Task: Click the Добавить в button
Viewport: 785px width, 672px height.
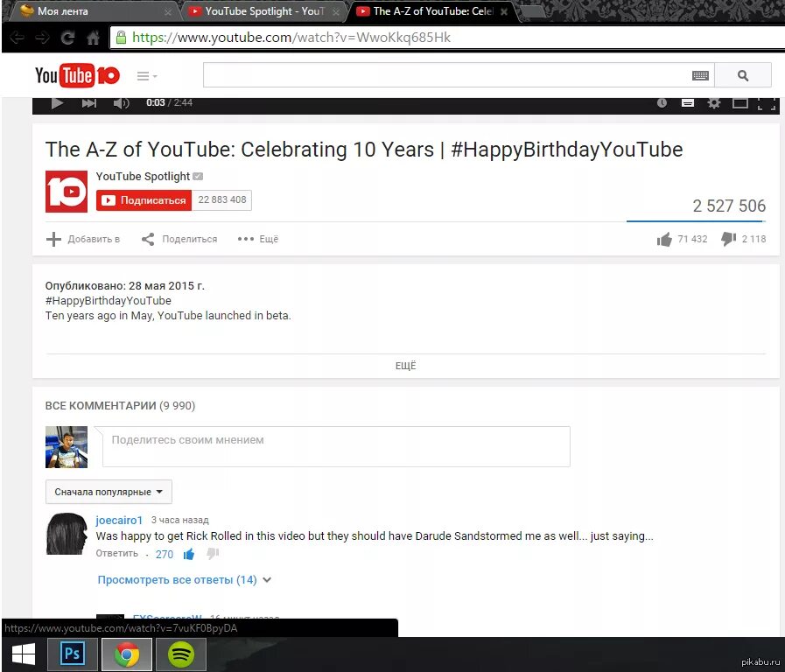Action: (83, 239)
